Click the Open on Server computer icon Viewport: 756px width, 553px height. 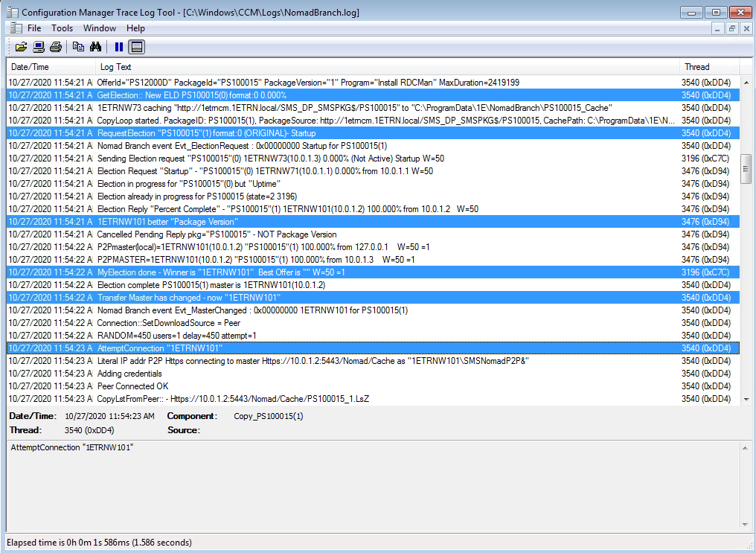coord(39,47)
